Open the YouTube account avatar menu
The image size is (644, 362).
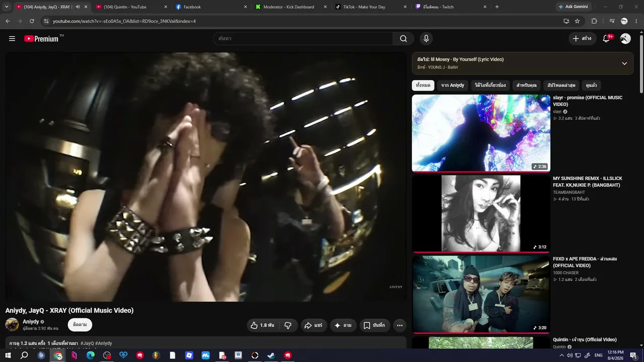click(x=625, y=39)
